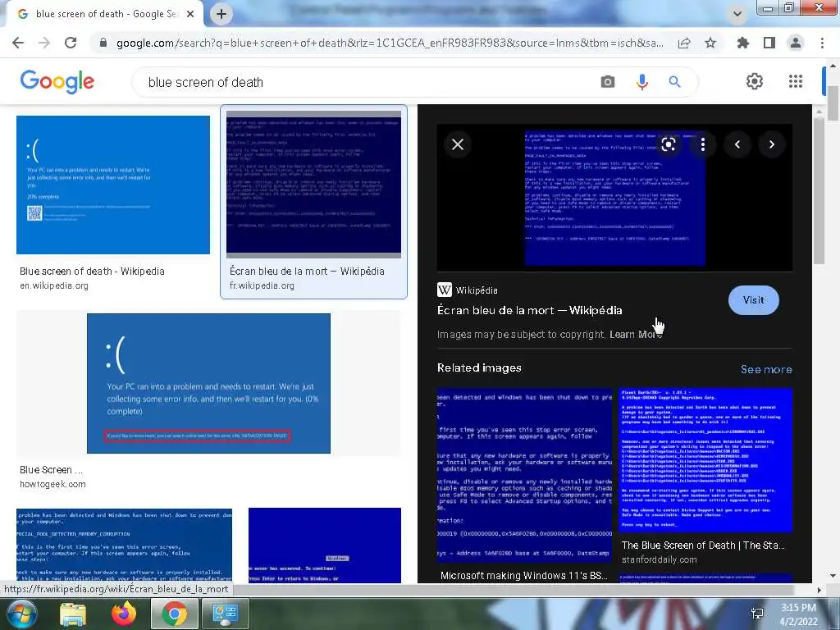Viewport: 840px width, 630px height.
Task: Click the address bar URL
Action: pos(390,43)
